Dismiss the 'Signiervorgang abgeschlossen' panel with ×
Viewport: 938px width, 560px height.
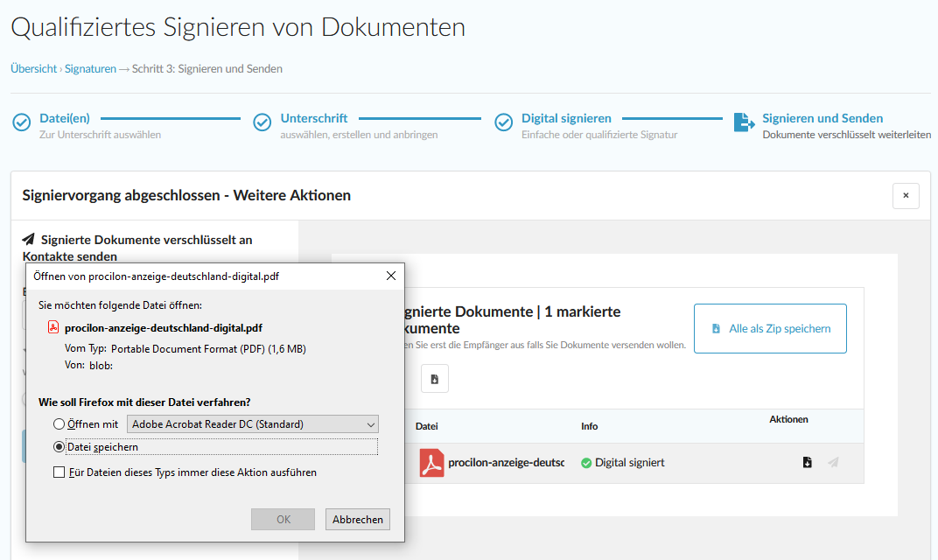point(906,196)
